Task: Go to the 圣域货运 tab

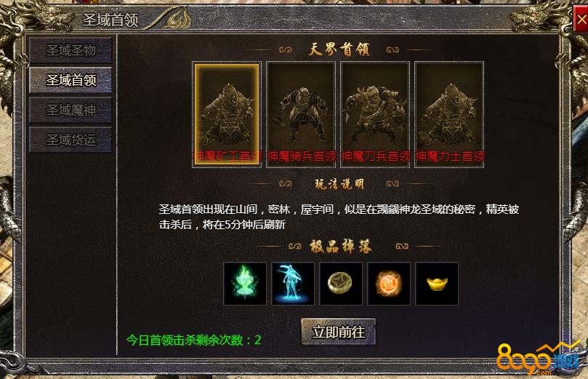Action: tap(71, 140)
